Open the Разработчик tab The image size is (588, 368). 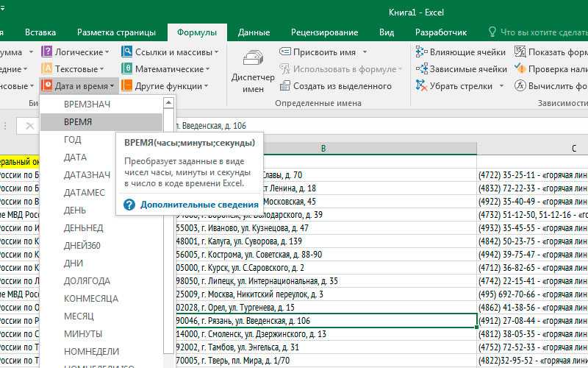[441, 32]
